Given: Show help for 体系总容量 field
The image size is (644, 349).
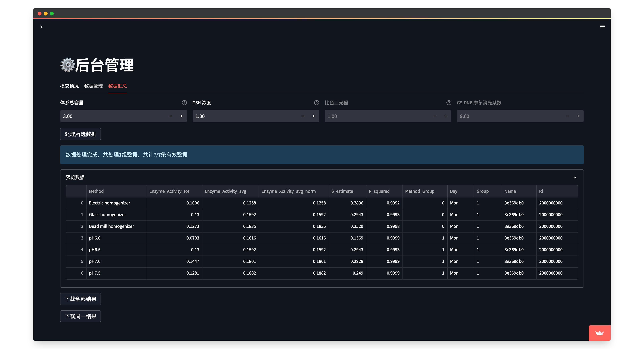Looking at the screenshot, I should pos(184,103).
